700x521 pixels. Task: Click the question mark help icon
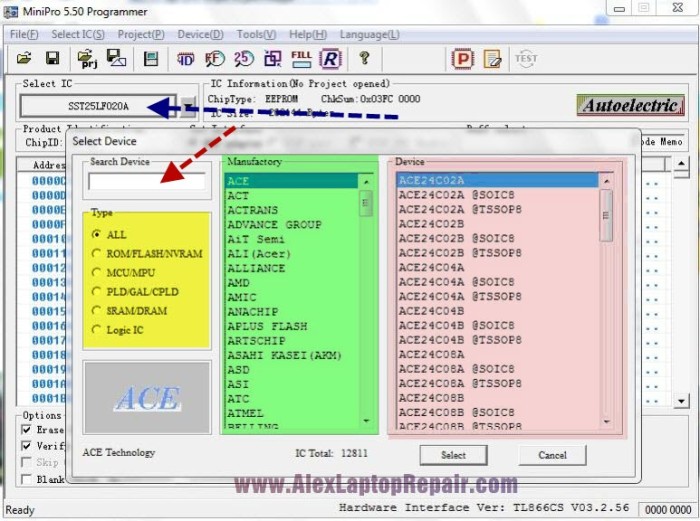364,59
